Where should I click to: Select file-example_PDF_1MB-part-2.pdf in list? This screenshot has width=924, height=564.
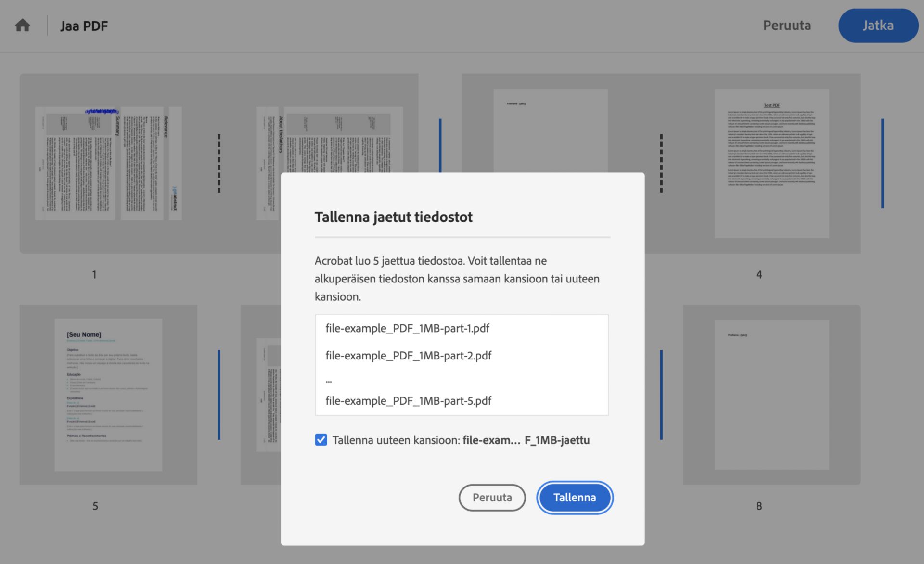(x=408, y=356)
